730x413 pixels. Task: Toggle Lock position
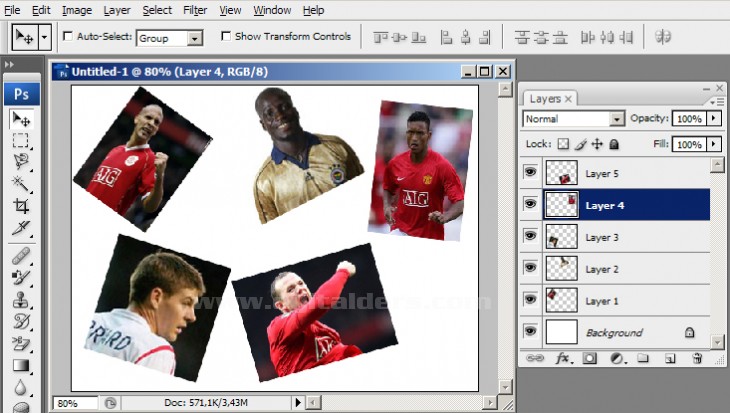point(597,144)
